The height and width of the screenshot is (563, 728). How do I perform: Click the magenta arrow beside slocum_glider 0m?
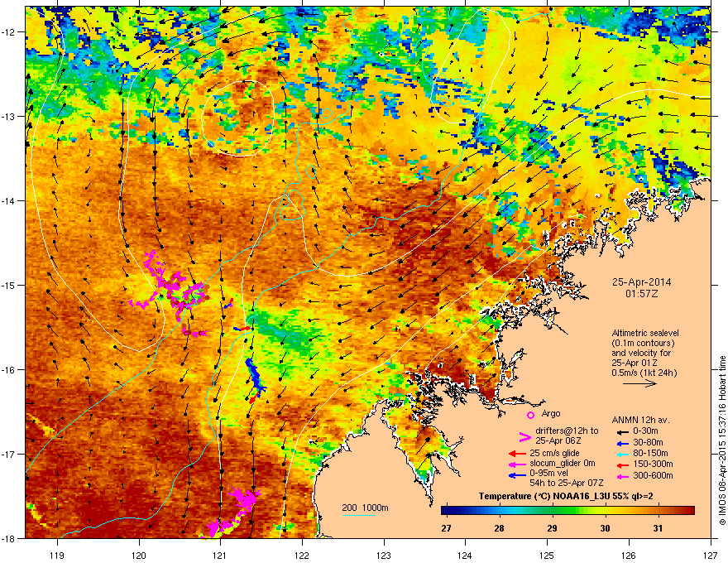[517, 464]
